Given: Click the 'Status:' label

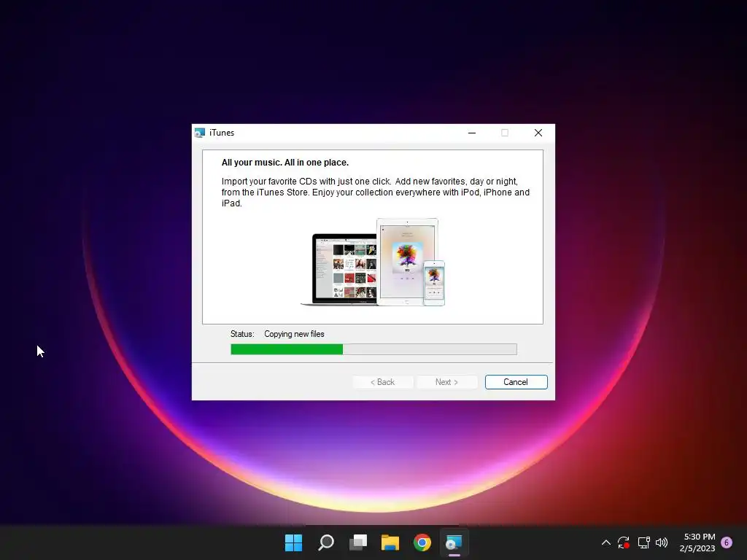Looking at the screenshot, I should click(x=242, y=334).
